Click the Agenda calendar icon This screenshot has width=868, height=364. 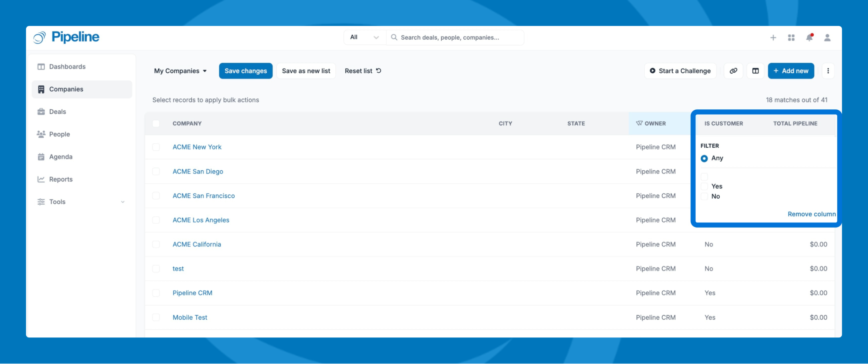click(x=41, y=157)
